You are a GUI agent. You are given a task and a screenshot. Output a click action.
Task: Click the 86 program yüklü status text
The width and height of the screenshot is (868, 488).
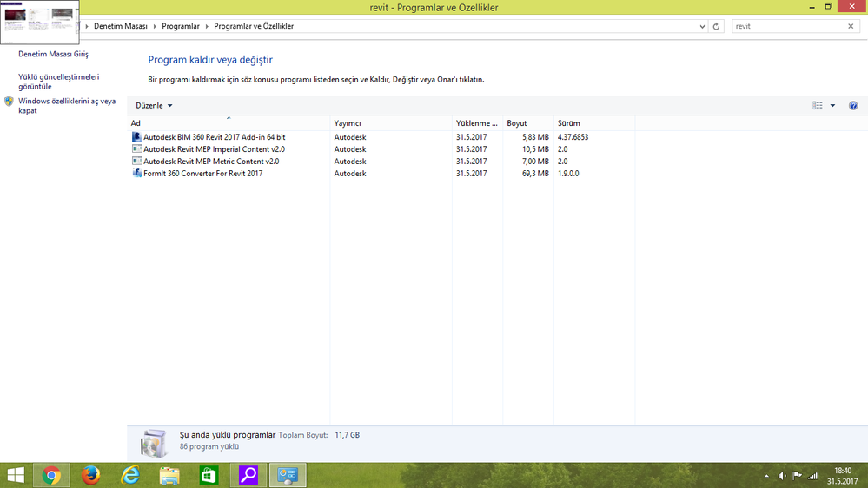coord(209,446)
